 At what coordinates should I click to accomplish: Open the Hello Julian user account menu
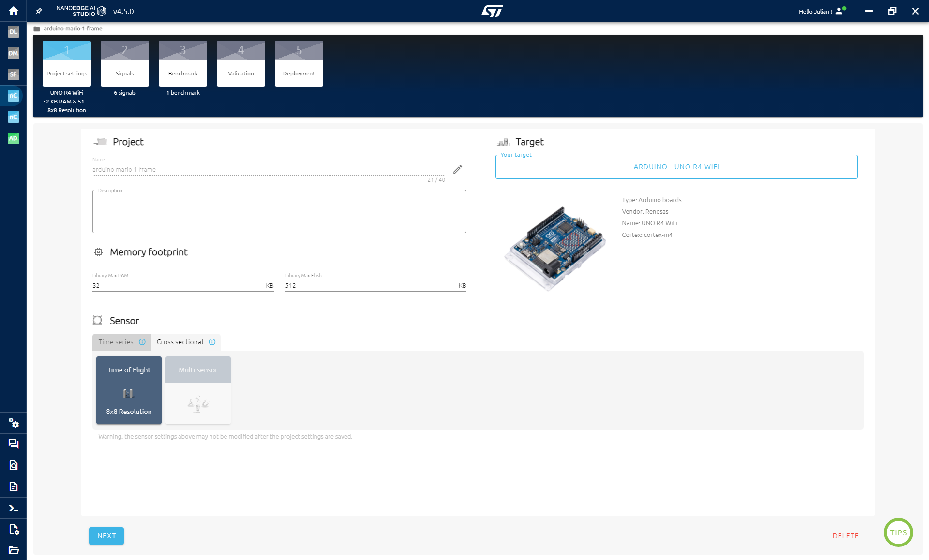[x=822, y=11]
